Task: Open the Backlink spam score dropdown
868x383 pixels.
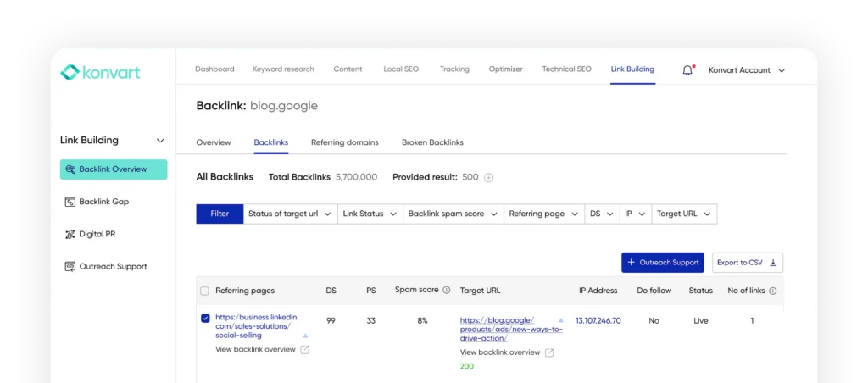Action: (453, 214)
